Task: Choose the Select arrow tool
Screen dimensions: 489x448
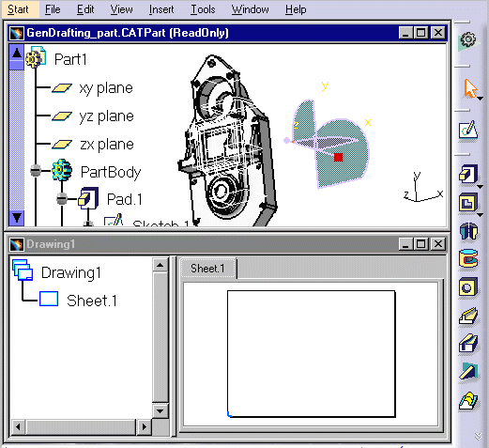Action: tap(469, 88)
